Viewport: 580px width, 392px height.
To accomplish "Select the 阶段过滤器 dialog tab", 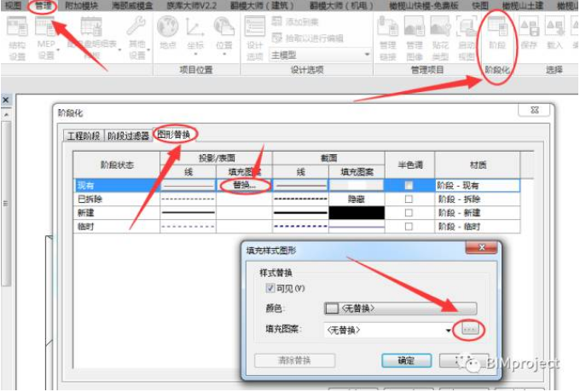I will [x=128, y=135].
